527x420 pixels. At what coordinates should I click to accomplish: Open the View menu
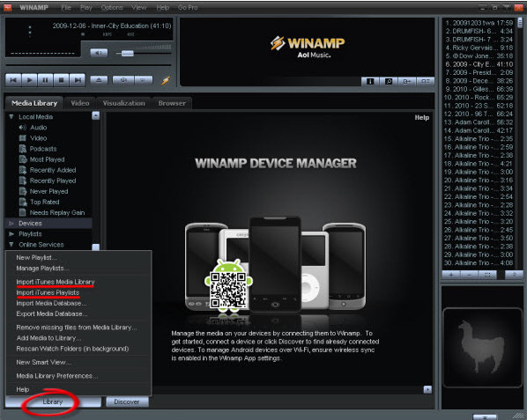[x=139, y=7]
